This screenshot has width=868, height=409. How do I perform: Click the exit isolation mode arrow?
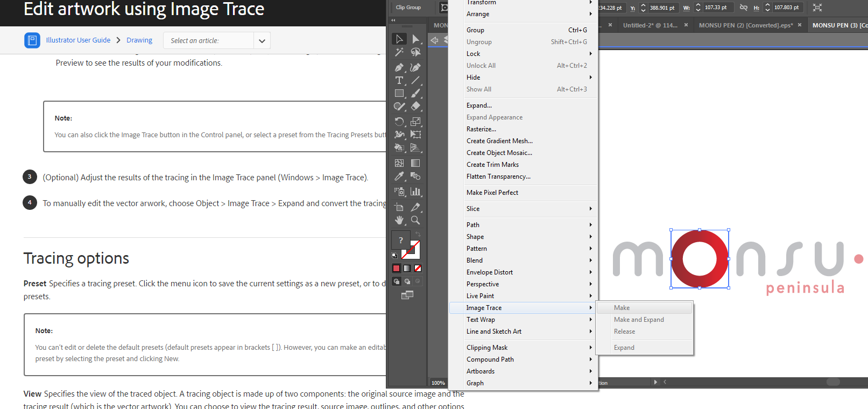(434, 40)
